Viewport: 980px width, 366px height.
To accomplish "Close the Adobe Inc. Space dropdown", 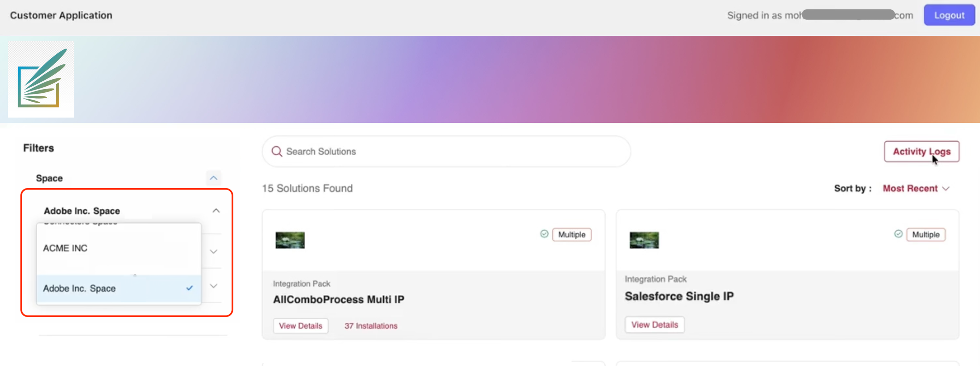I will (216, 211).
